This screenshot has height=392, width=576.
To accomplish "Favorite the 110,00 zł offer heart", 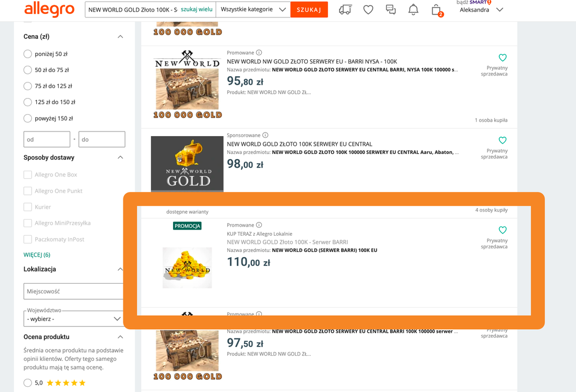I will 503,231.
